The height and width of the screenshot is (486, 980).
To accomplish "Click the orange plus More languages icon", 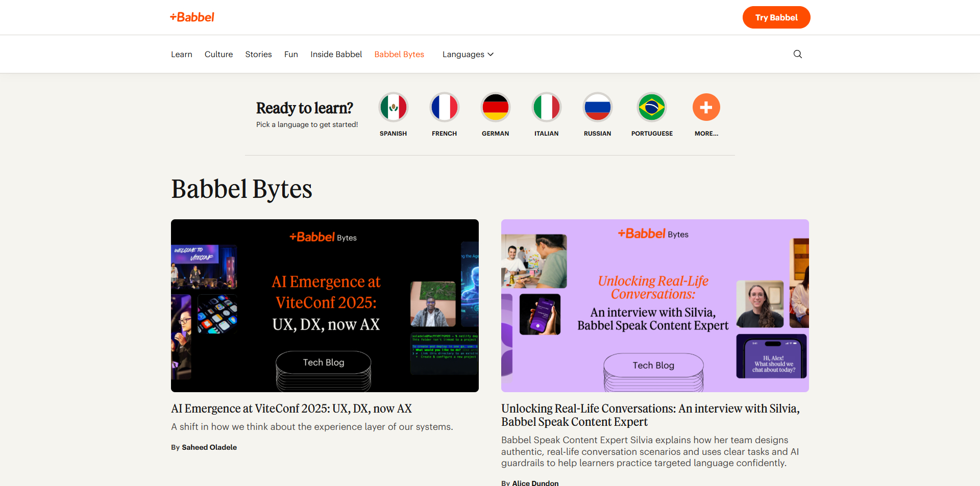I will [x=706, y=107].
